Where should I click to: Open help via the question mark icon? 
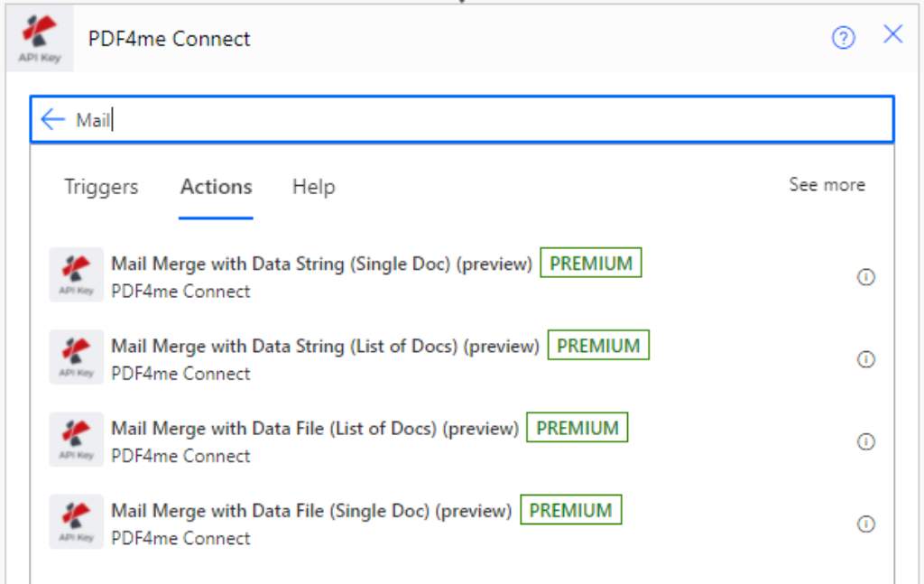843,37
